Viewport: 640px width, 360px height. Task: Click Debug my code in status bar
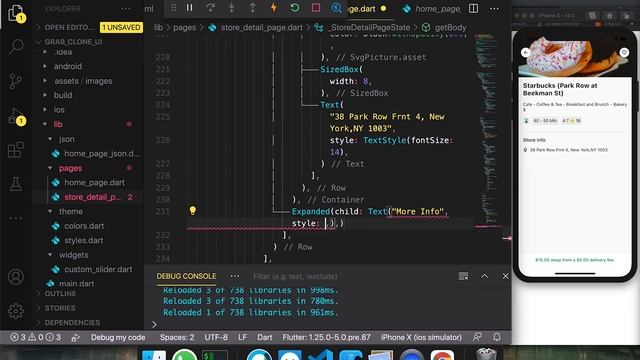pos(118,337)
